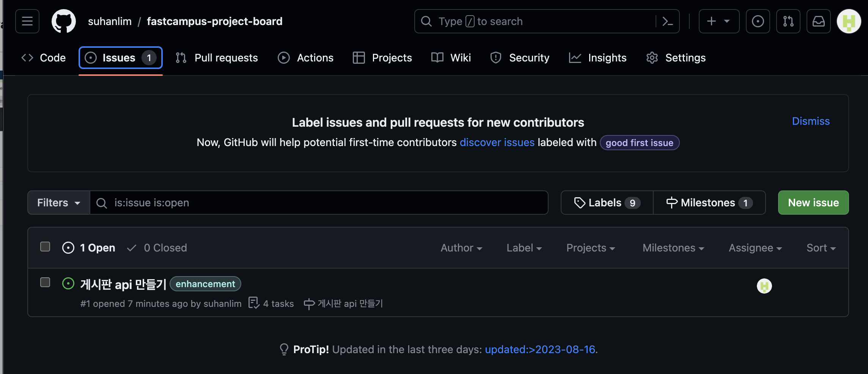Click the enhancement label on the issue
This screenshot has height=374, width=868.
(x=205, y=284)
